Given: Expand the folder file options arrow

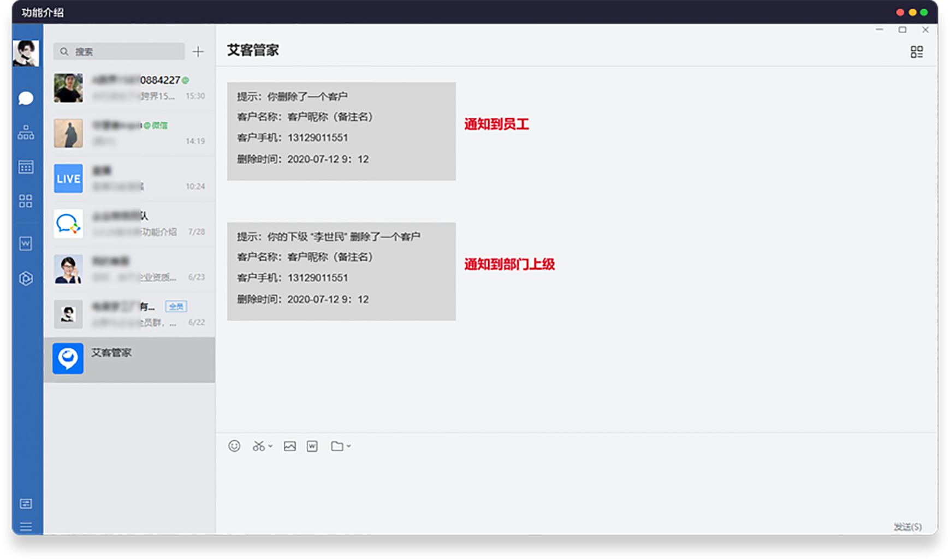Looking at the screenshot, I should pyautogui.click(x=349, y=446).
